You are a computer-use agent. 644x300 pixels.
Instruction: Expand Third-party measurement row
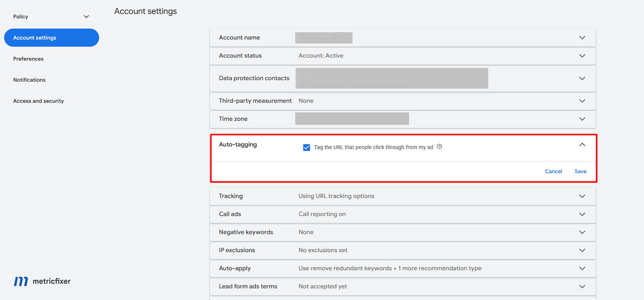pyautogui.click(x=582, y=101)
